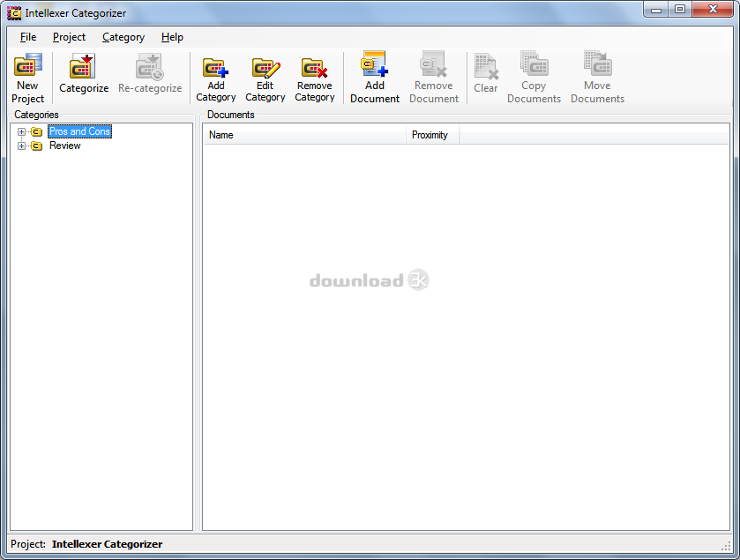Click Add Document toolbar icon
Viewport: 740px width, 560px height.
(x=375, y=63)
